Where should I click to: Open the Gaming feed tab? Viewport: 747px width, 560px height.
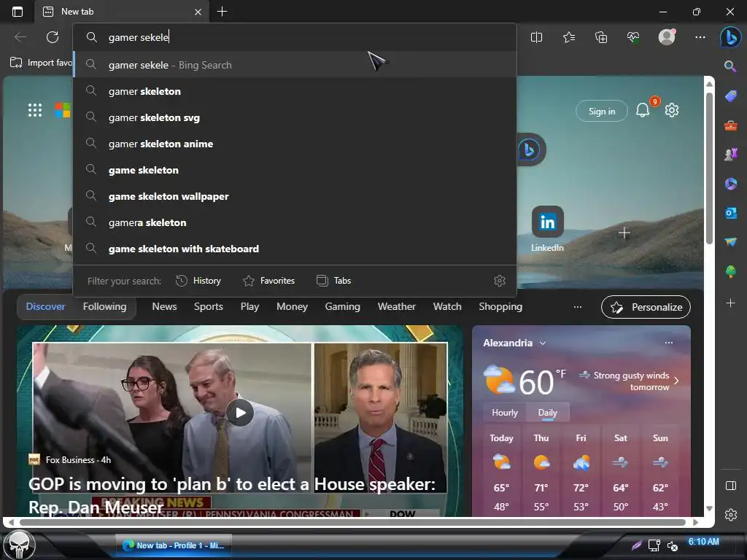(x=343, y=307)
